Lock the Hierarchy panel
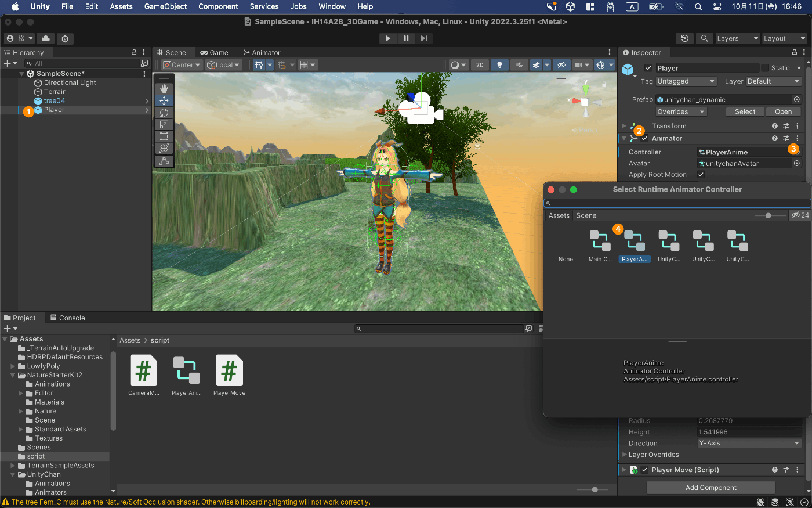The width and height of the screenshot is (812, 508). (x=135, y=52)
